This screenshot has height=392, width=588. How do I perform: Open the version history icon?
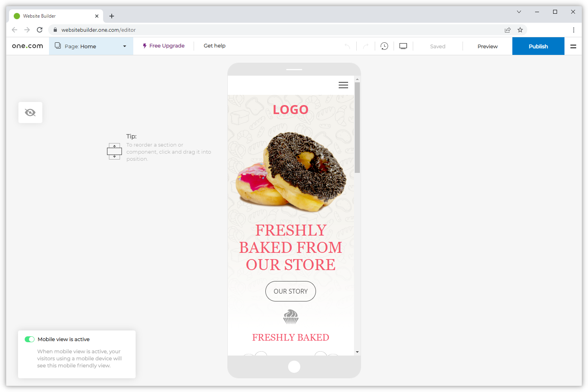pyautogui.click(x=384, y=46)
